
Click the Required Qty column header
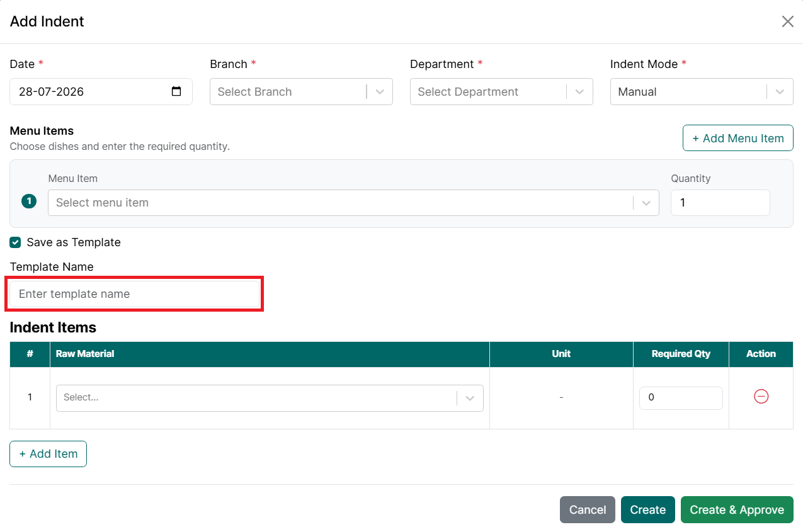click(x=681, y=354)
